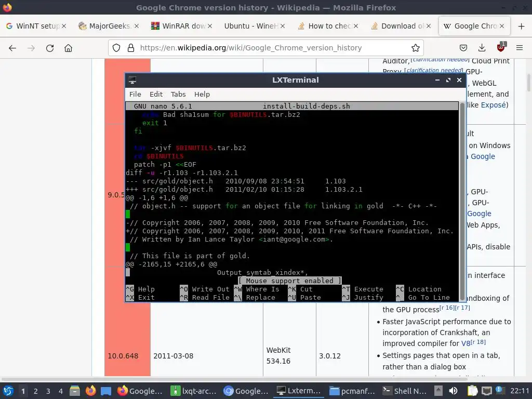The height and width of the screenshot is (399, 532).
Task: Switch to virtual desktop 3
Action: coord(48,391)
